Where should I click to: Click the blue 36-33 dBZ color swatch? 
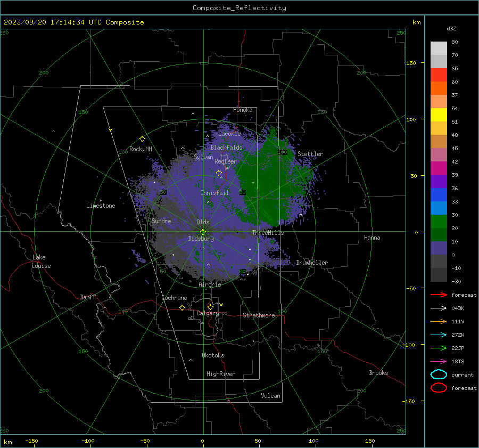coord(439,195)
